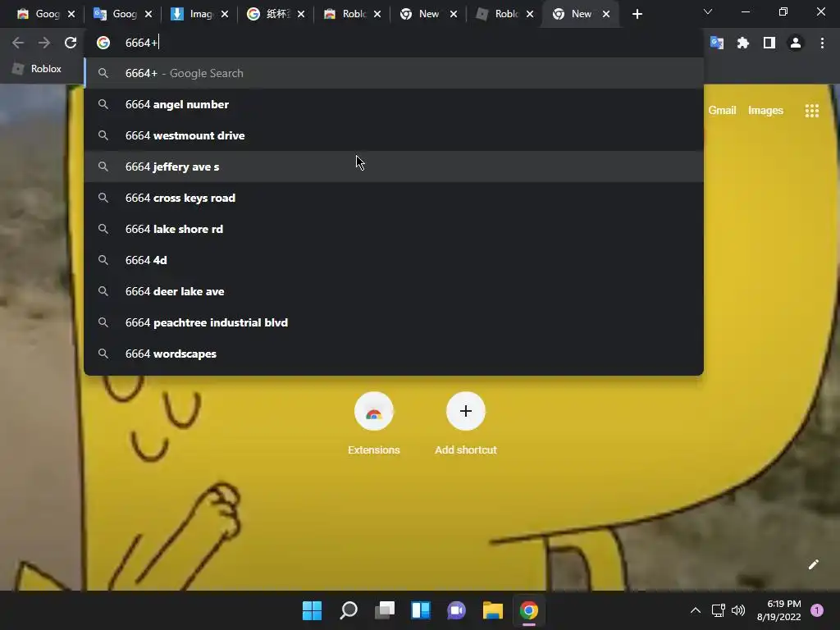This screenshot has height=630, width=840.
Task: Open the Chat taskbar icon
Action: (456, 610)
